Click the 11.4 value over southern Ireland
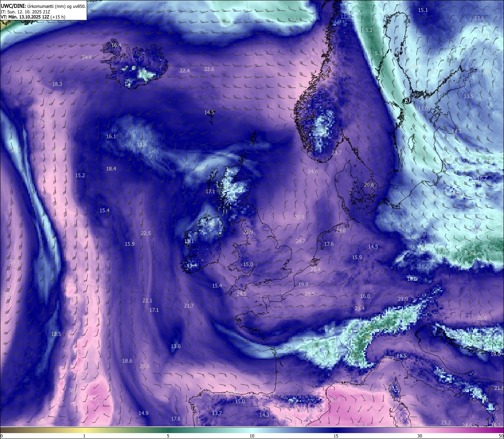This screenshot has width=504, height=439. [x=192, y=265]
